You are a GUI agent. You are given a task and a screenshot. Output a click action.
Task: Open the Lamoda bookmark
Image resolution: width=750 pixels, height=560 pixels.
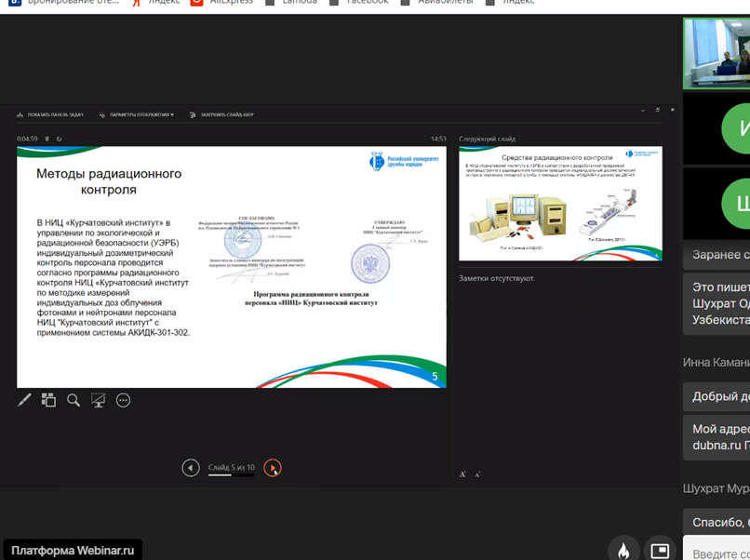(291, 3)
